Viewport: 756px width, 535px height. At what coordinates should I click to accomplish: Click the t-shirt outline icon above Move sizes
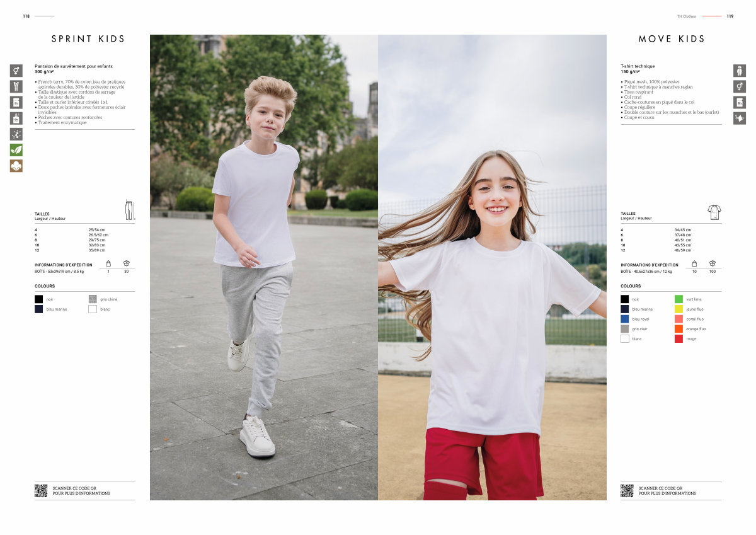pos(714,212)
